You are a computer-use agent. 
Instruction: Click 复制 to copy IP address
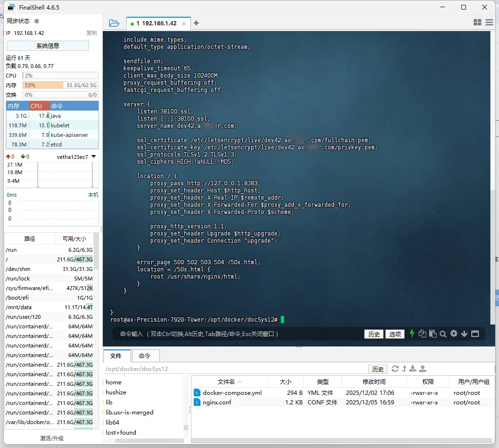point(92,33)
